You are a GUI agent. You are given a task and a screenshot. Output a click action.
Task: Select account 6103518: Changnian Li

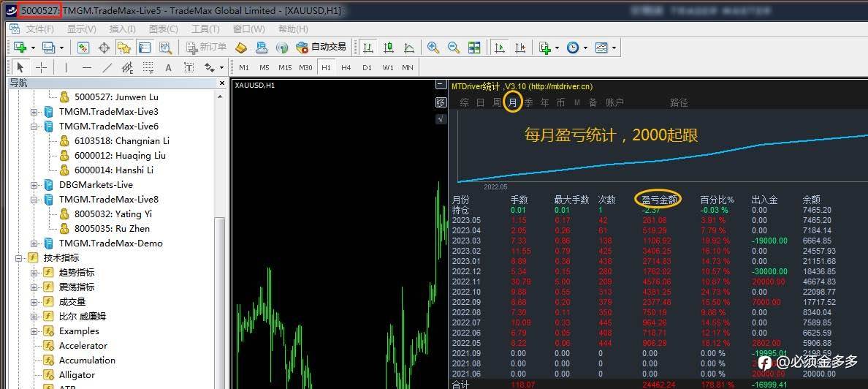122,140
